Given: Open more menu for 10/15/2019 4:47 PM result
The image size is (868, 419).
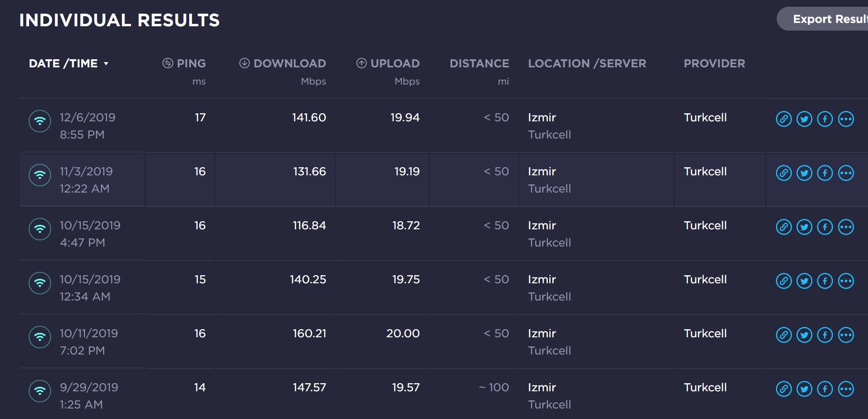Looking at the screenshot, I should click(846, 227).
